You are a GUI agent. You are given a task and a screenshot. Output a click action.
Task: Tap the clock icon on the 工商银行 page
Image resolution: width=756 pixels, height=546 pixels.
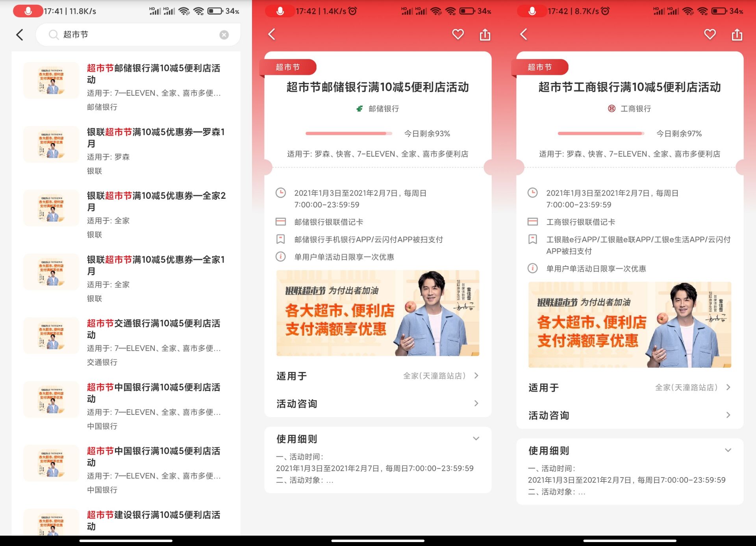point(533,193)
